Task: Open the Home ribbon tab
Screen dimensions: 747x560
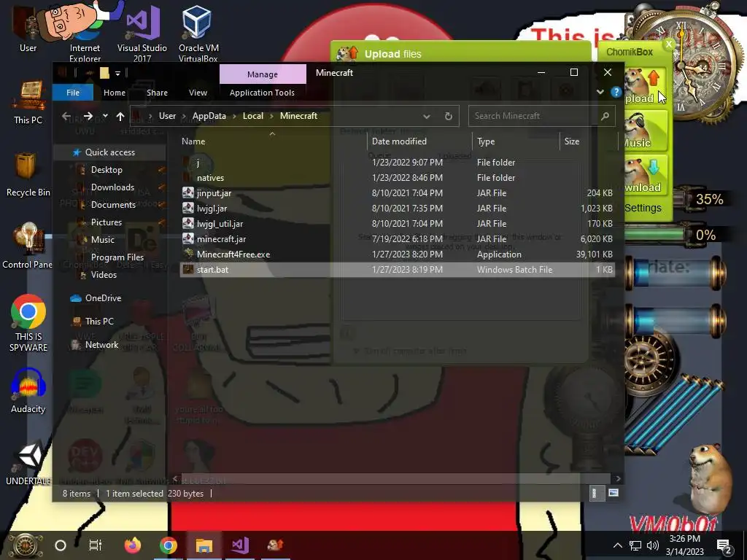Action: [115, 93]
